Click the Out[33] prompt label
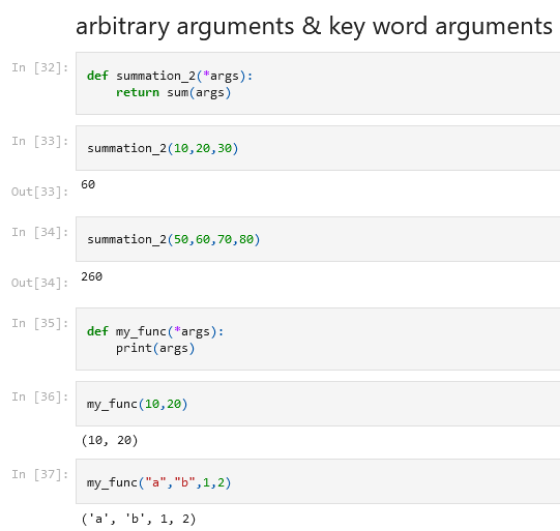Viewport: 560px width, 531px height. [40, 192]
